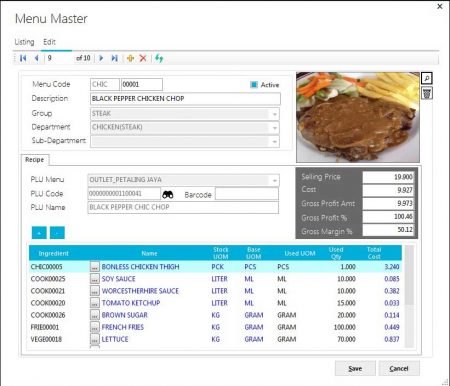Click the Ingredient column header
450x386 pixels.
click(54, 253)
